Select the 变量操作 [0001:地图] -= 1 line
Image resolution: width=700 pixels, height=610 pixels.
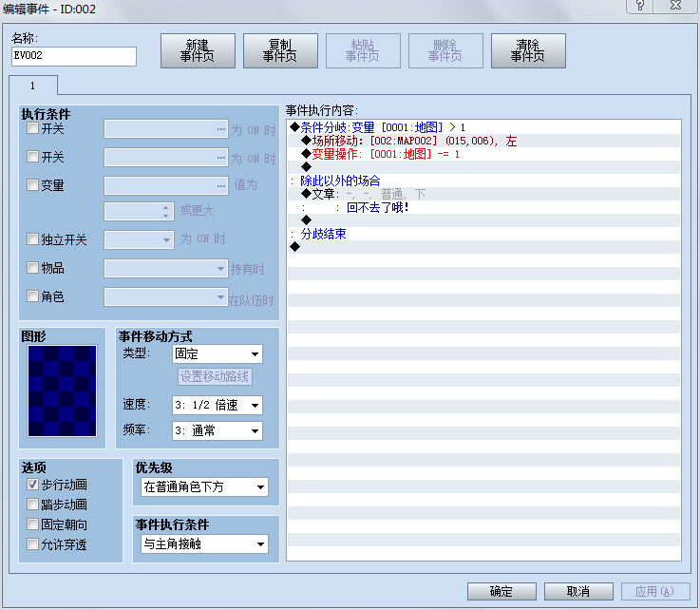pyautogui.click(x=484, y=154)
